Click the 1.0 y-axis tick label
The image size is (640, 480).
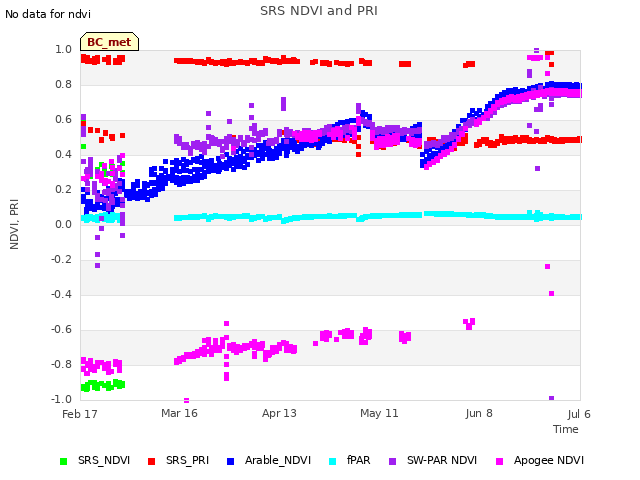pyautogui.click(x=63, y=50)
